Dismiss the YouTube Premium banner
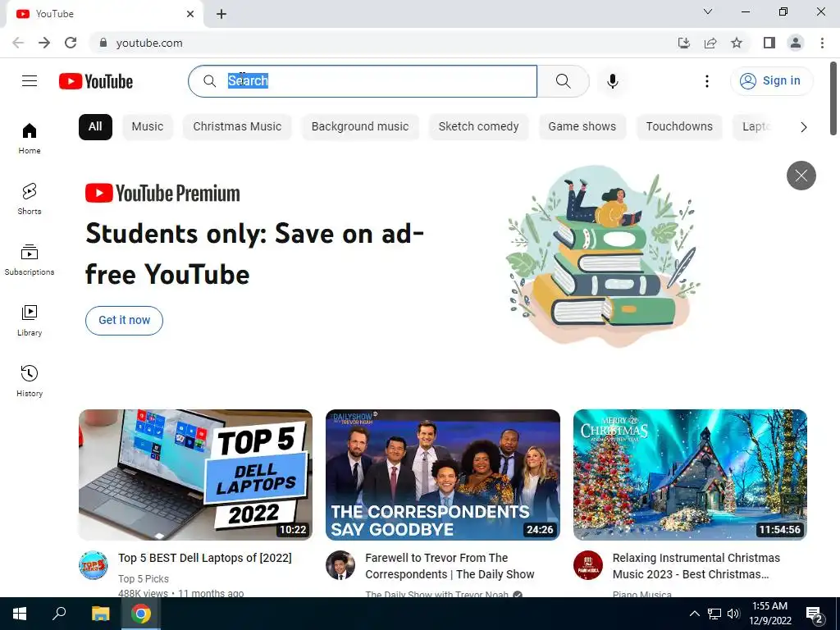 801,176
